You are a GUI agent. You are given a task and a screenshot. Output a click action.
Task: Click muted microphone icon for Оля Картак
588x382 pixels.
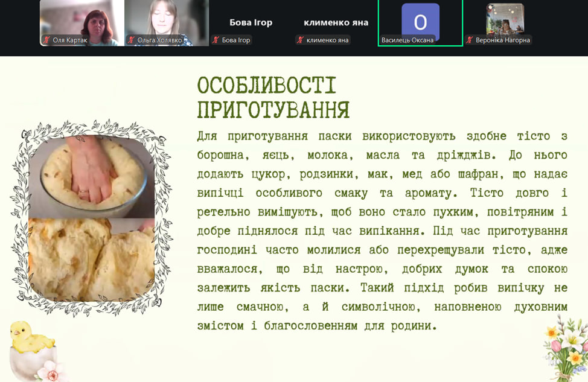pyautogui.click(x=46, y=40)
